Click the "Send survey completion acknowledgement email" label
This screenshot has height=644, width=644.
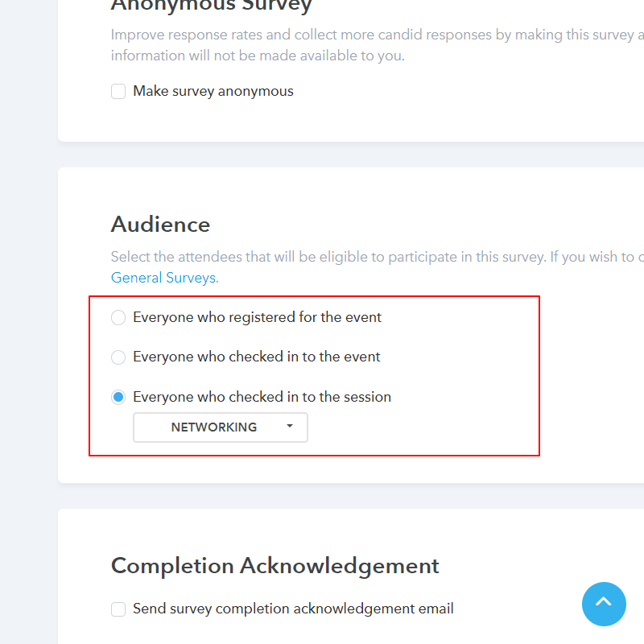pos(293,609)
